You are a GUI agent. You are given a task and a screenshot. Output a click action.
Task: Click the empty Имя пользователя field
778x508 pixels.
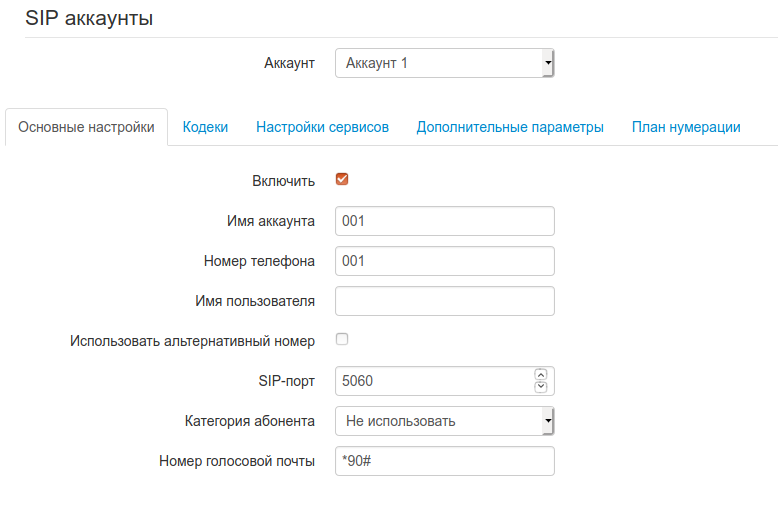point(444,301)
